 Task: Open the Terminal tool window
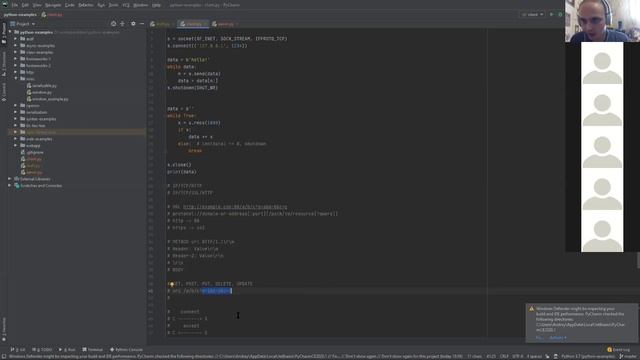[93, 350]
